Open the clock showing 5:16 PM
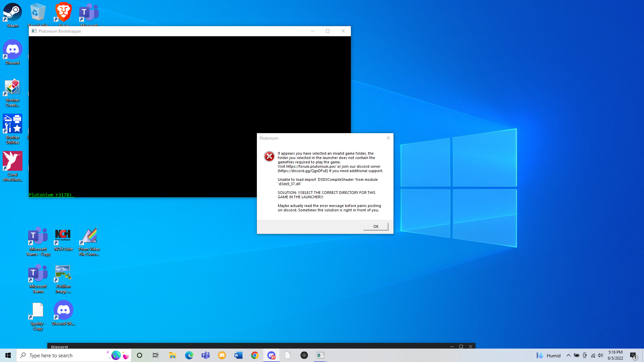Image resolution: width=644 pixels, height=362 pixels. click(x=615, y=355)
